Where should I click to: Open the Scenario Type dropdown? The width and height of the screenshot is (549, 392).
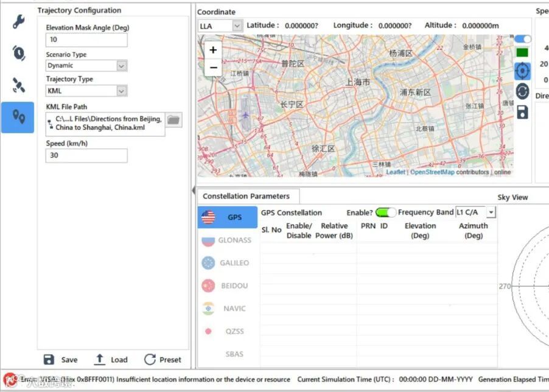[x=86, y=66]
